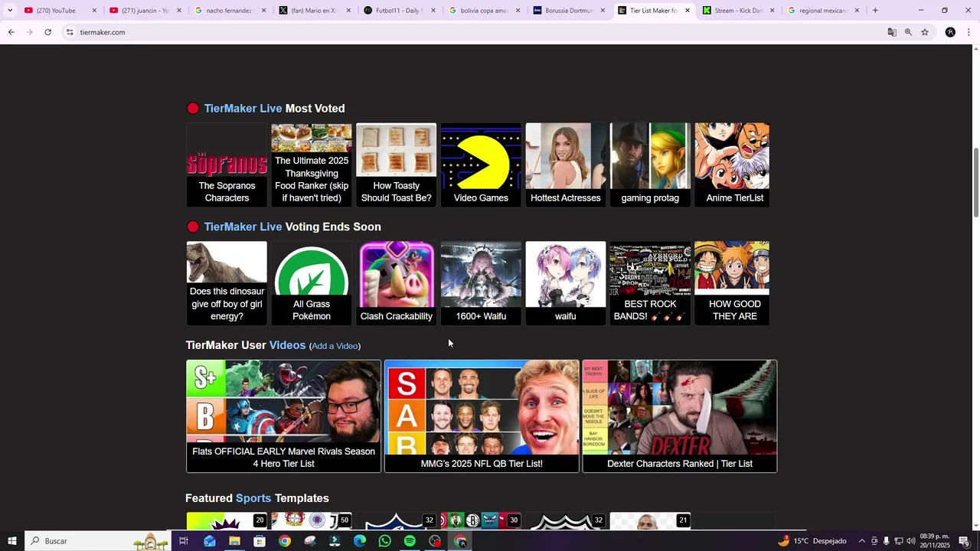Close the Tier List Maker tab
Screen dimensions: 980x551
[688, 11]
